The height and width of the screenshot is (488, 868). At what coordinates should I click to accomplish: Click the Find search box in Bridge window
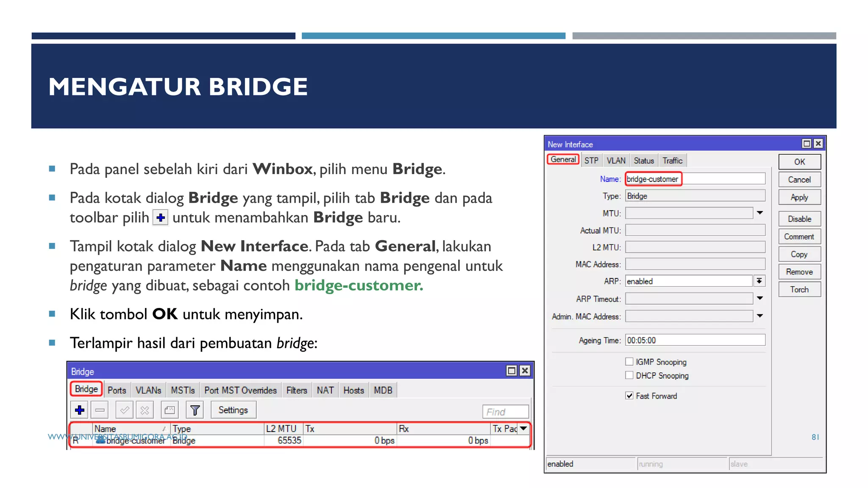click(506, 412)
